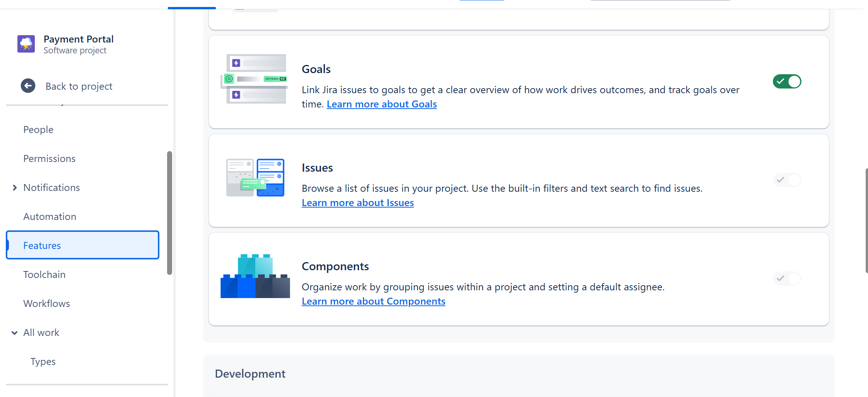
Task: Click the Components building-blocks graphic
Action: point(255,275)
